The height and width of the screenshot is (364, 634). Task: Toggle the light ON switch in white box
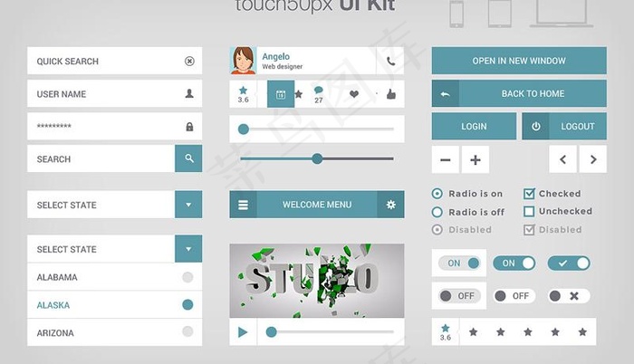[459, 263]
